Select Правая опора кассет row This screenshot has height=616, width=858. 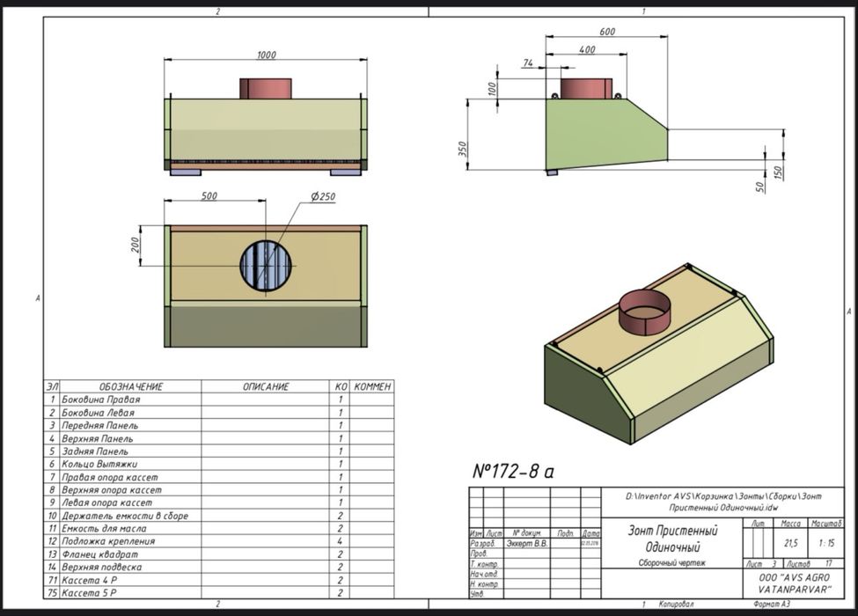coord(219,477)
